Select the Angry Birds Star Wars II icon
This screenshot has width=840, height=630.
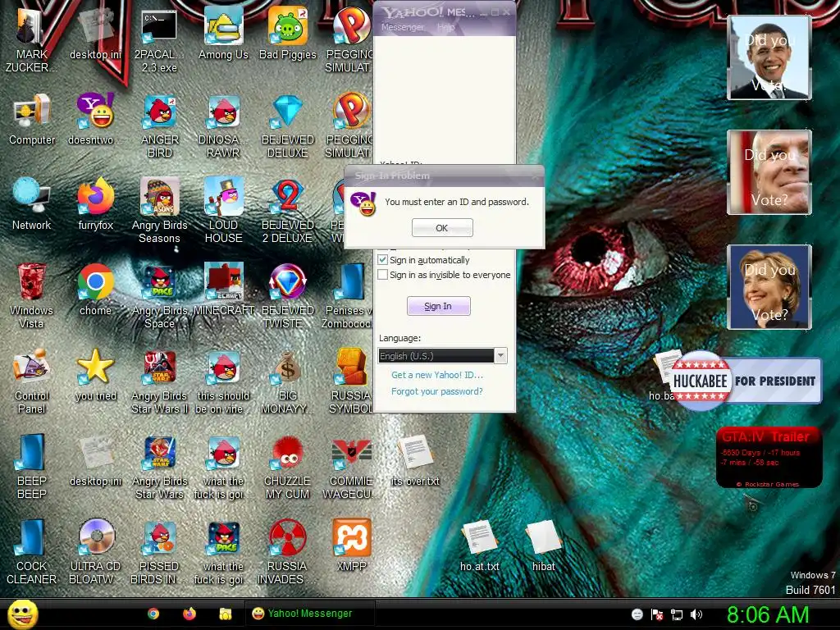click(159, 381)
